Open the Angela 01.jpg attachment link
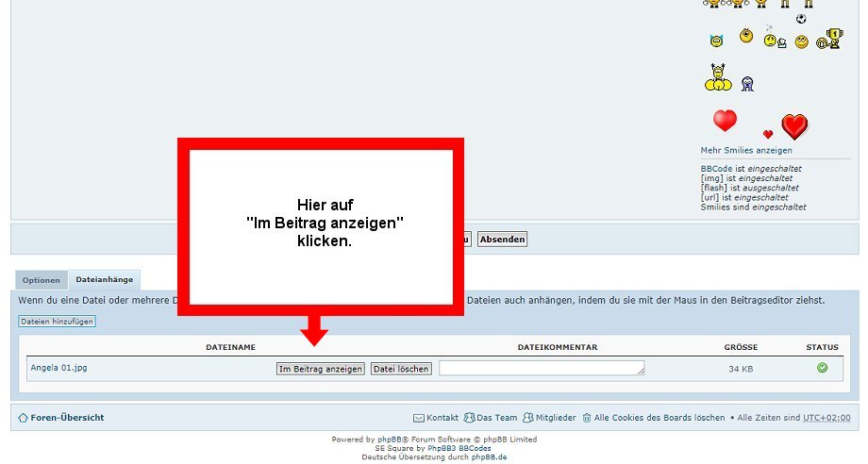 pos(58,368)
